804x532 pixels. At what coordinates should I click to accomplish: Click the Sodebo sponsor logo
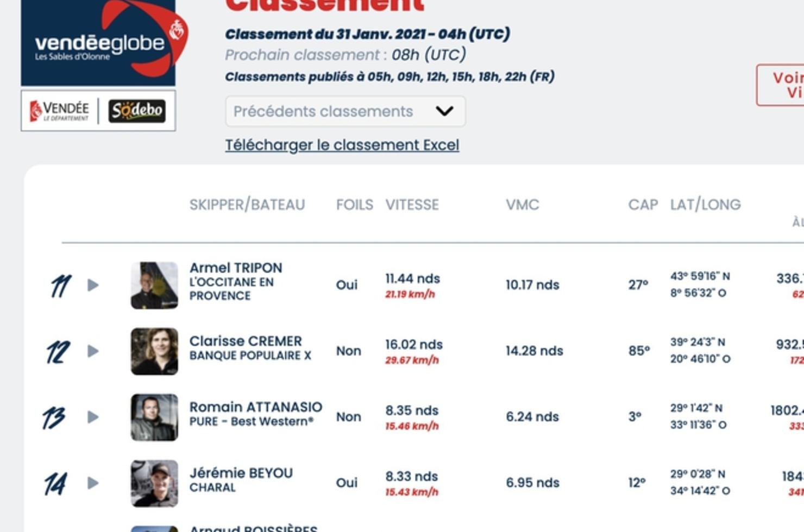coord(137,111)
